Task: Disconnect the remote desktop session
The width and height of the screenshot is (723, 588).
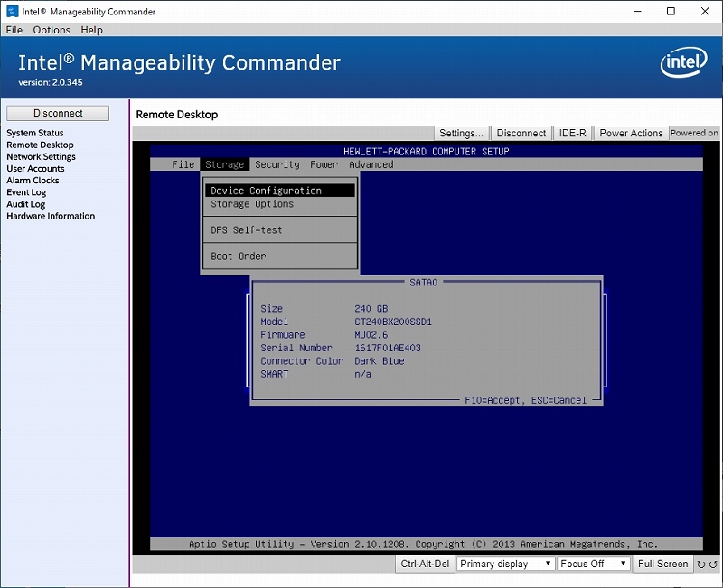Action: (521, 133)
